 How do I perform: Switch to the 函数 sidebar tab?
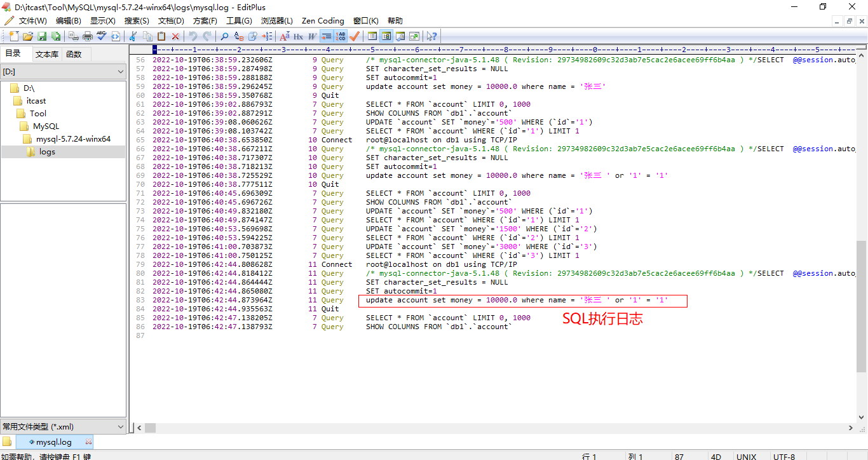tap(74, 54)
